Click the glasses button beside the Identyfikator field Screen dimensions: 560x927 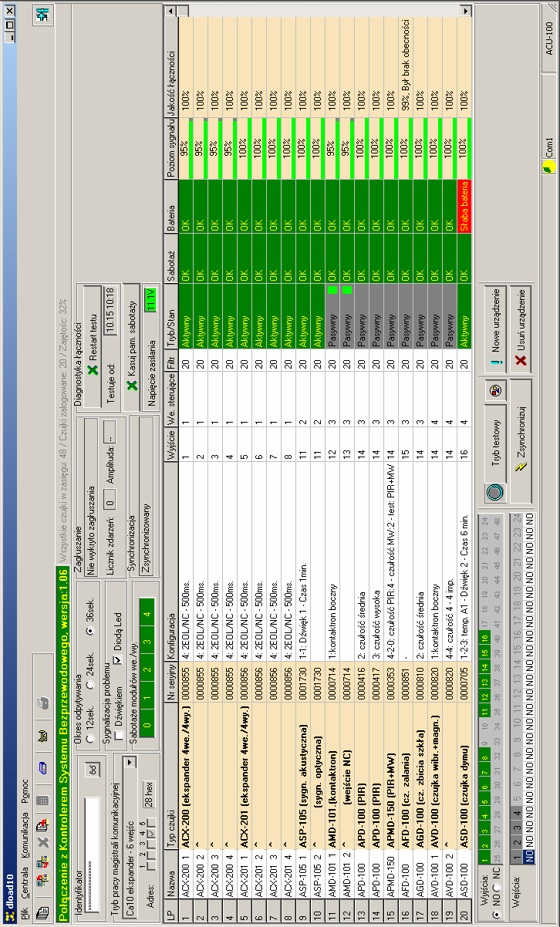pos(93,769)
